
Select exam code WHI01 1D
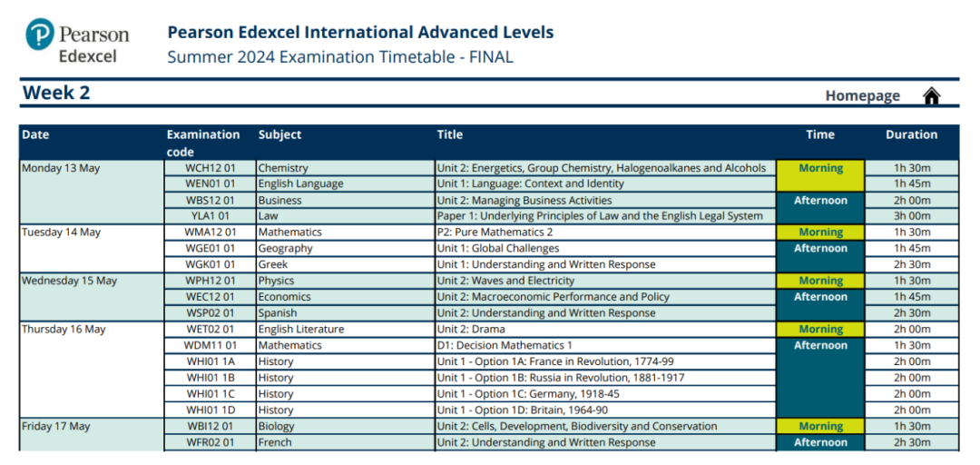click(210, 411)
